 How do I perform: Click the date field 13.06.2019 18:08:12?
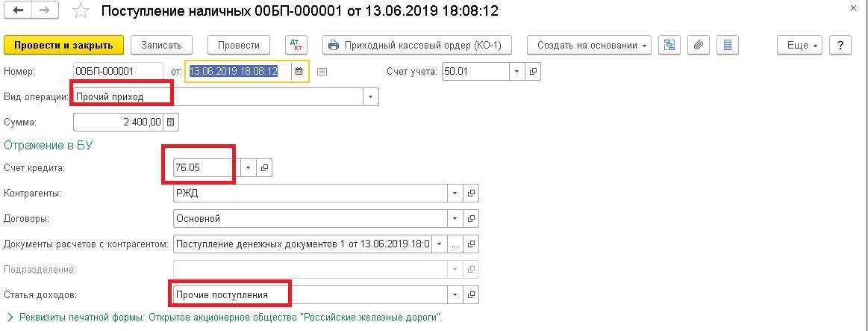point(239,71)
